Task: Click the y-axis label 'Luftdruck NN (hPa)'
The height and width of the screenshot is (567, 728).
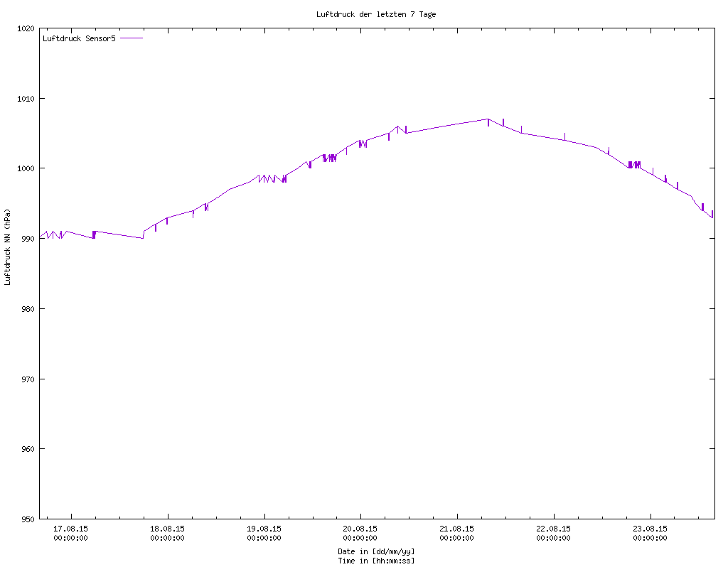Action: pos(7,247)
